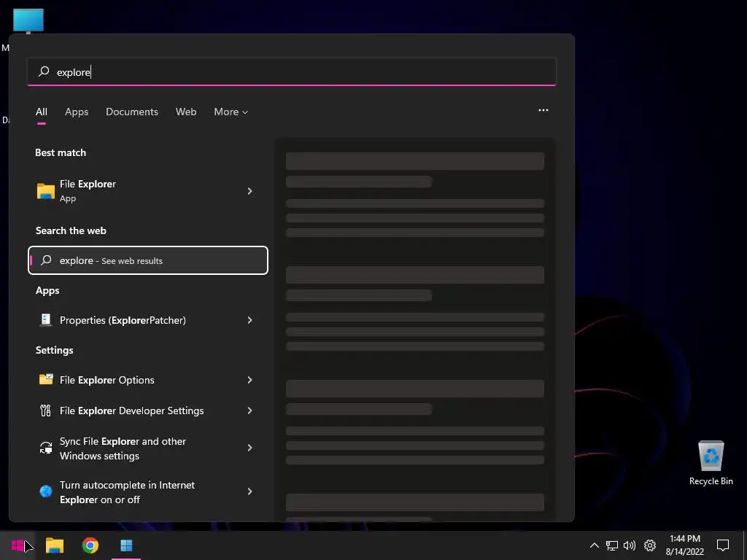This screenshot has width=747, height=560.
Task: Open the three-dots search options menu
Action: 543,110
